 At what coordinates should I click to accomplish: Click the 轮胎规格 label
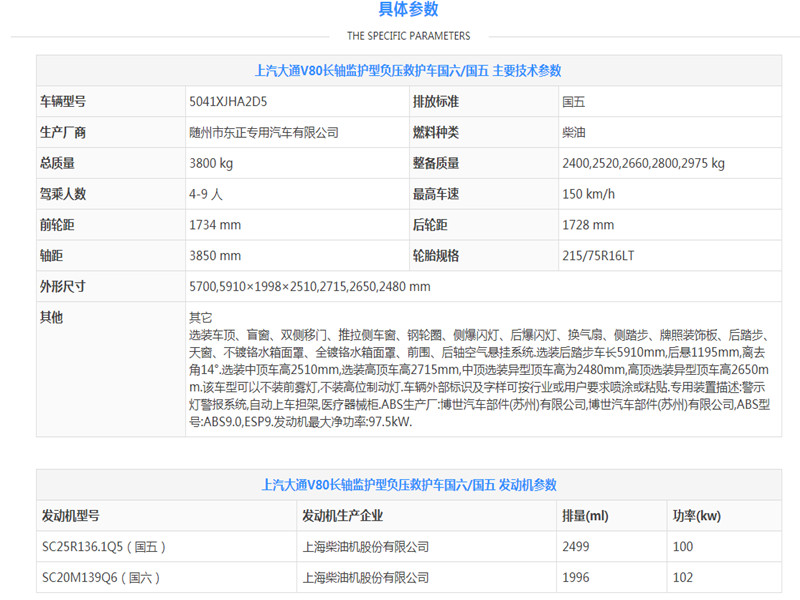point(436,256)
